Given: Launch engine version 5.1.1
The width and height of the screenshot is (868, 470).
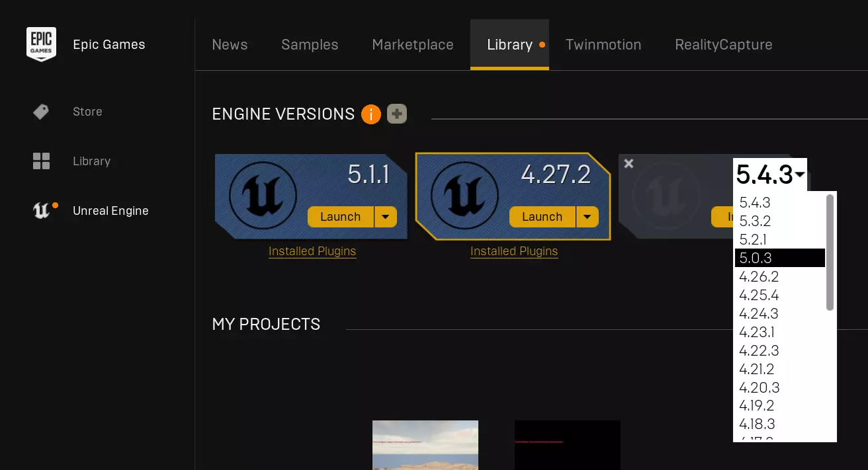Looking at the screenshot, I should (341, 217).
